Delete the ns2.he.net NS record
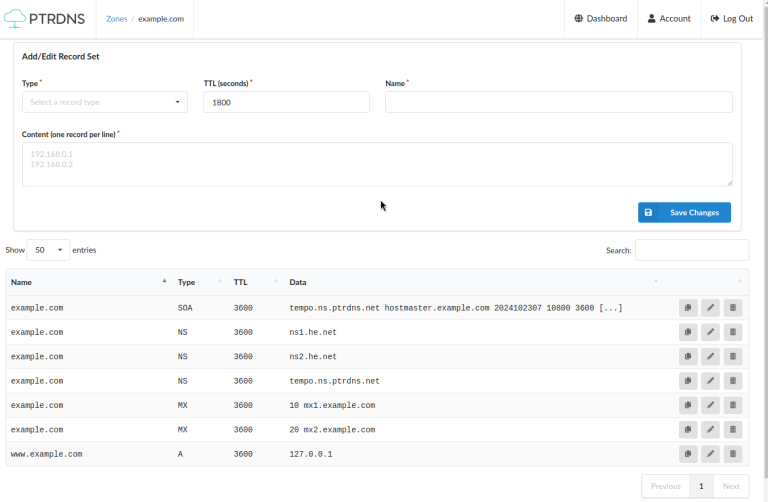This screenshot has width=768, height=502. (733, 357)
